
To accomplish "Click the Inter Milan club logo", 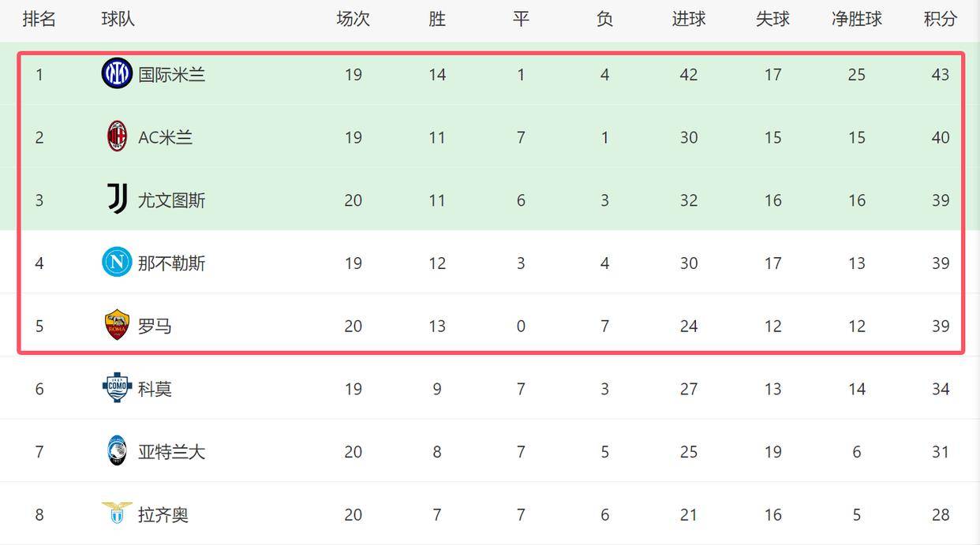I will point(117,73).
